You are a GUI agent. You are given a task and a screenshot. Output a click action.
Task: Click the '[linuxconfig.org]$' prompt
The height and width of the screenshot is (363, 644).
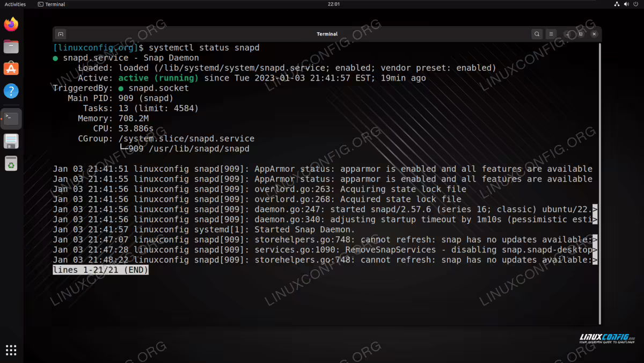(x=98, y=48)
